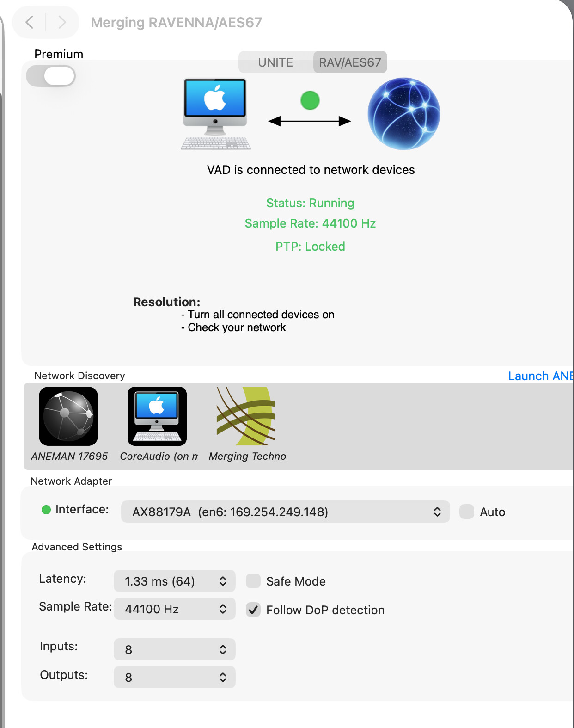Click the 'Status: Running' text

point(310,203)
